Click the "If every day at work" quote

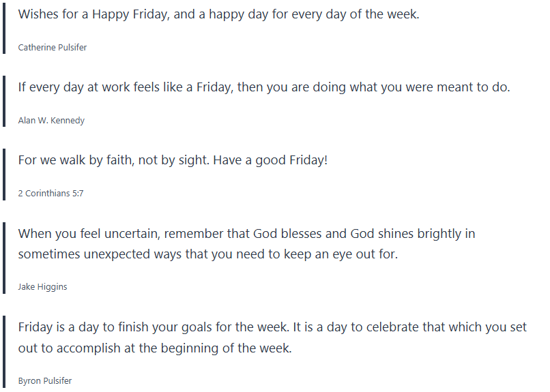coord(263,87)
